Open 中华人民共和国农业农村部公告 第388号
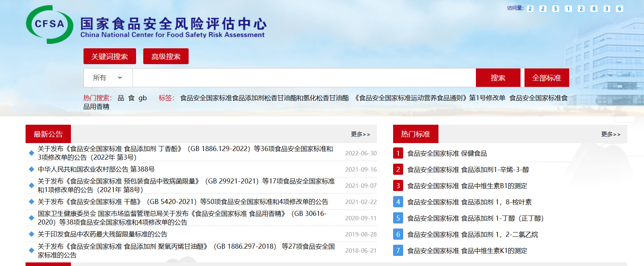 click(96, 169)
